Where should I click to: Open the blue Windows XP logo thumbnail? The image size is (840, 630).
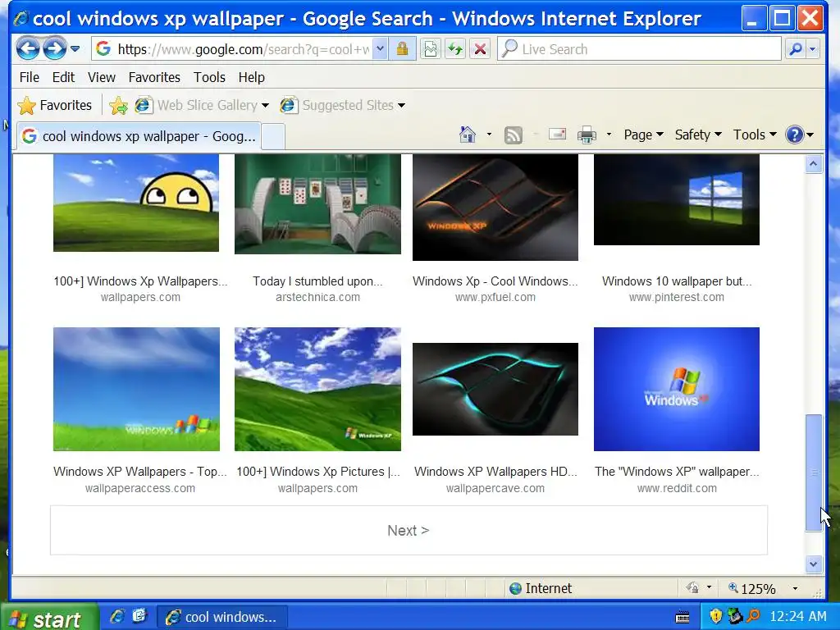(x=677, y=389)
